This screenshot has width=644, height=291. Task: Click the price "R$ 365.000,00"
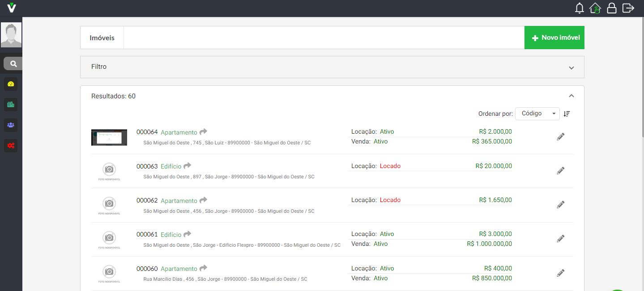492,141
